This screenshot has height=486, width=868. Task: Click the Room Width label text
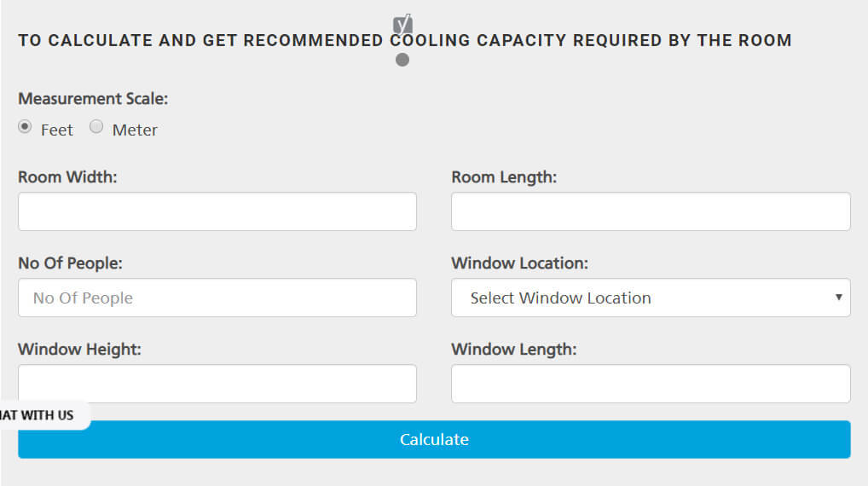67,177
